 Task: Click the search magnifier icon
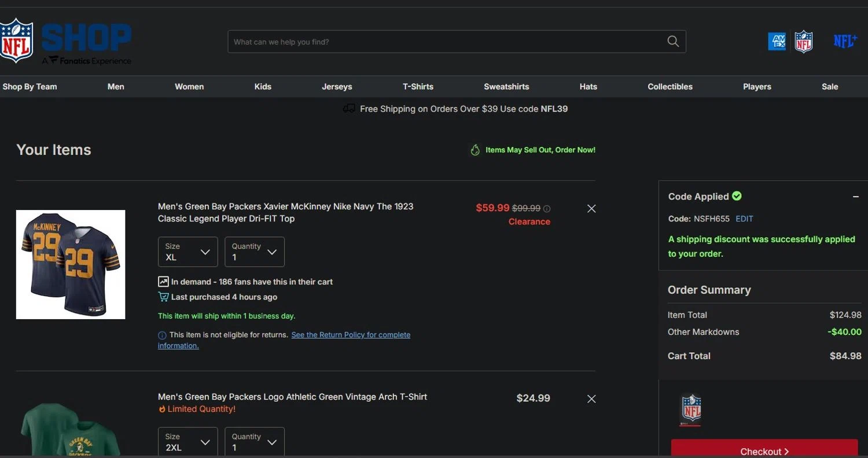click(673, 41)
